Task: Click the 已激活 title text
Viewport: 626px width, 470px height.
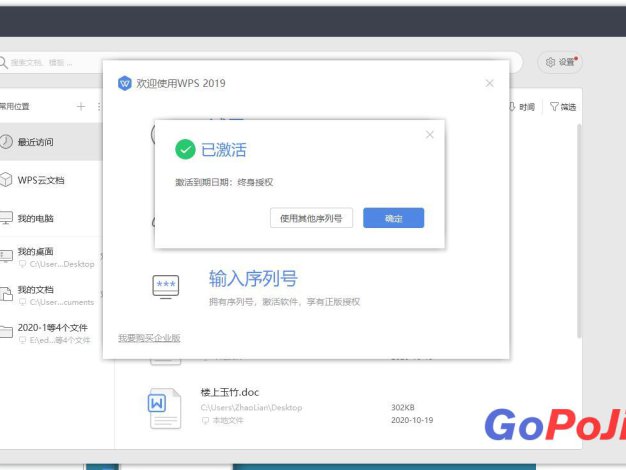Action: pyautogui.click(x=224, y=150)
